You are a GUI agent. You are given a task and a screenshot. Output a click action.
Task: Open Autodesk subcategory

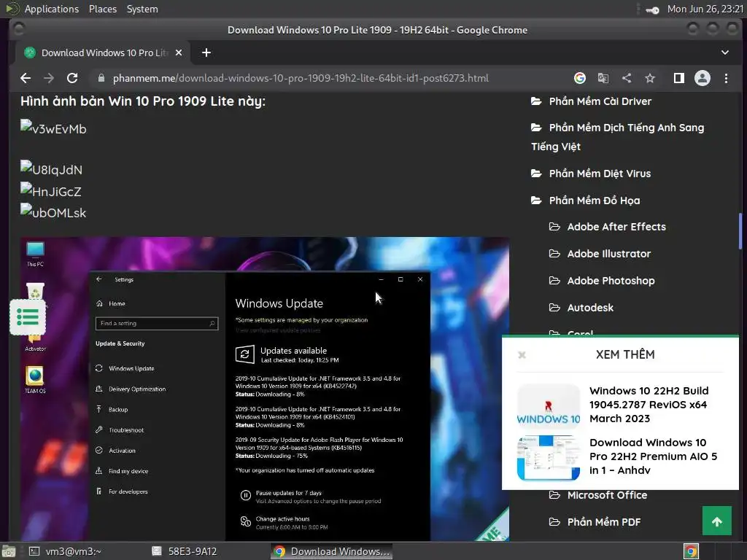coord(590,308)
